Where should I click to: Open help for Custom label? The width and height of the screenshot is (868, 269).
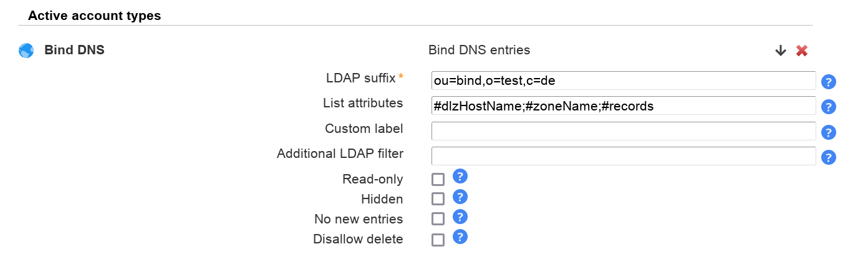[829, 132]
